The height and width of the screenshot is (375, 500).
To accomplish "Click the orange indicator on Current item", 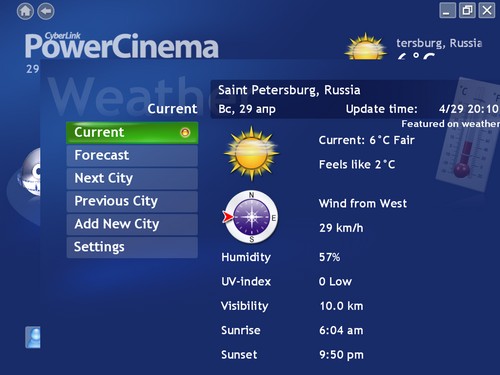I will 185,133.
